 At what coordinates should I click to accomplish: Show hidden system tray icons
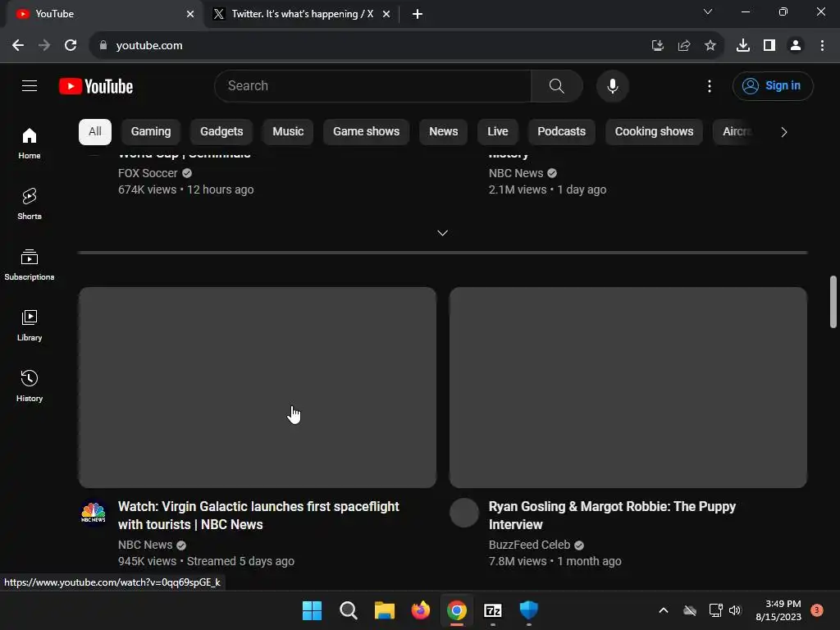tap(663, 610)
